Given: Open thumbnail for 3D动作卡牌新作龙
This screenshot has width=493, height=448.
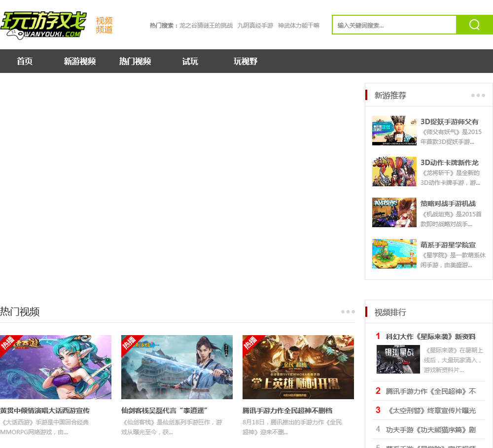Looking at the screenshot, I should [x=394, y=172].
